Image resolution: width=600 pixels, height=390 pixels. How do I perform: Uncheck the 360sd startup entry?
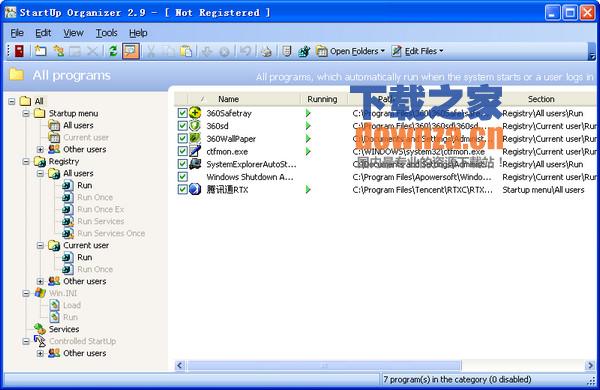(183, 126)
